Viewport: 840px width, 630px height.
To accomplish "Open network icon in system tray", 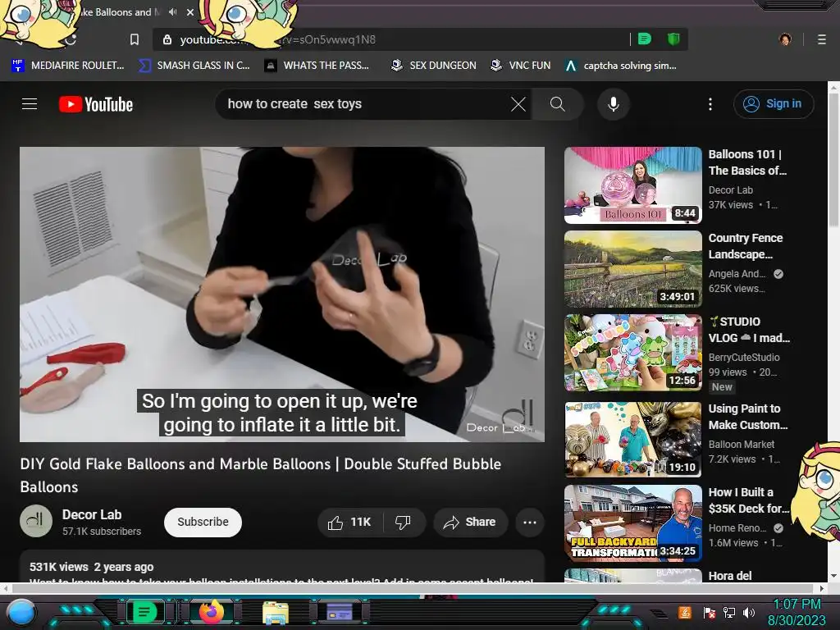I will (729, 612).
